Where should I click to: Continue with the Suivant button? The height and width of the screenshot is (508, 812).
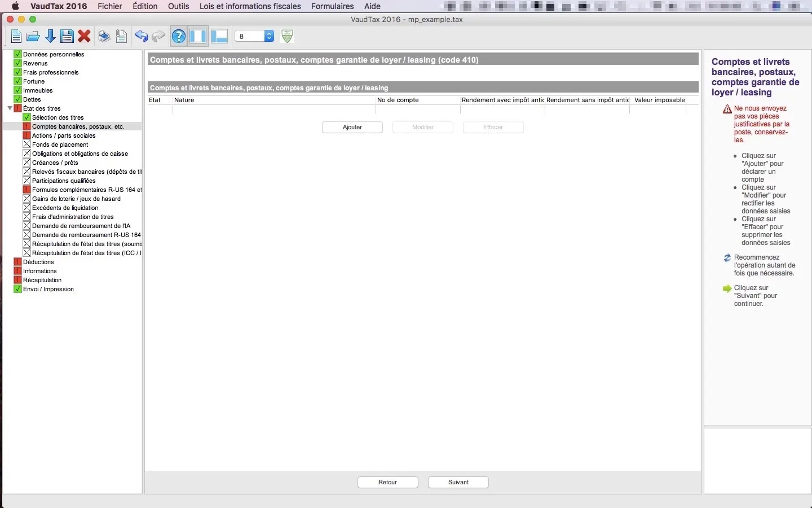(458, 483)
